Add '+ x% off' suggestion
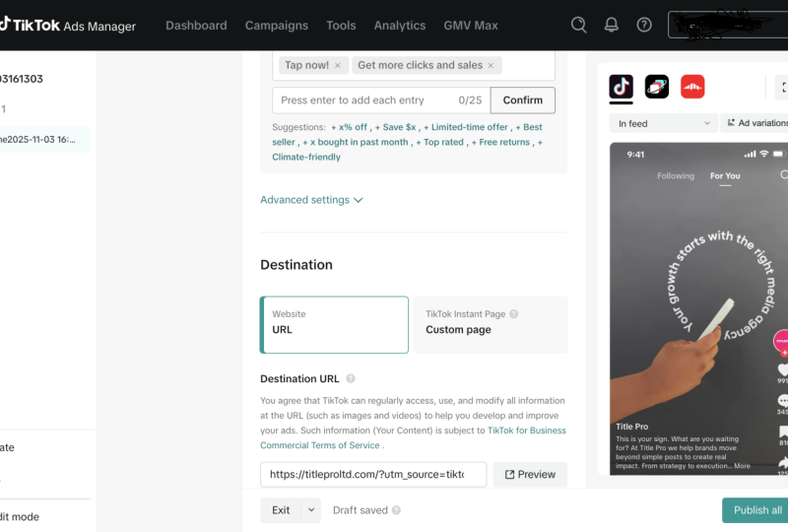Image resolution: width=788 pixels, height=532 pixels. (349, 127)
